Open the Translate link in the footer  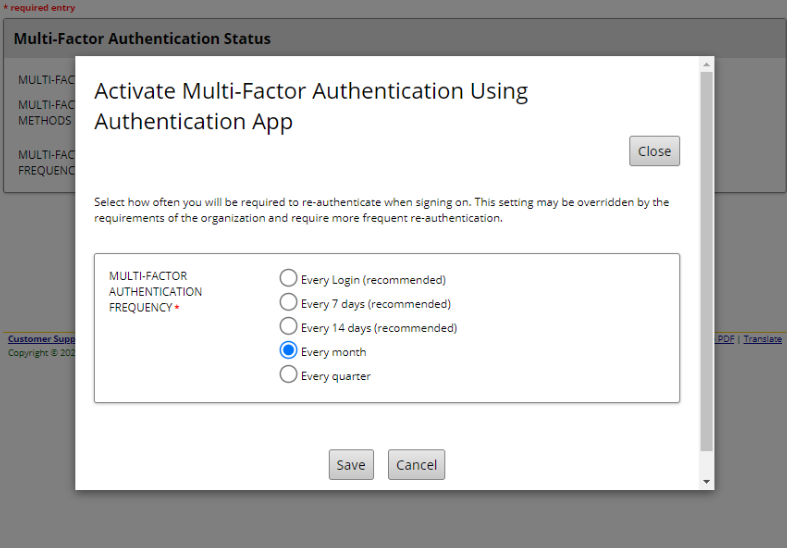click(x=762, y=339)
